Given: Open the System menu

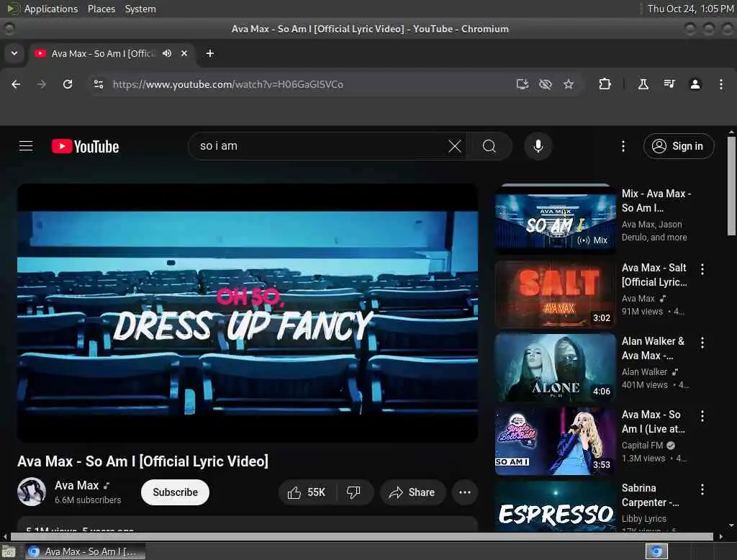Looking at the screenshot, I should click(140, 9).
